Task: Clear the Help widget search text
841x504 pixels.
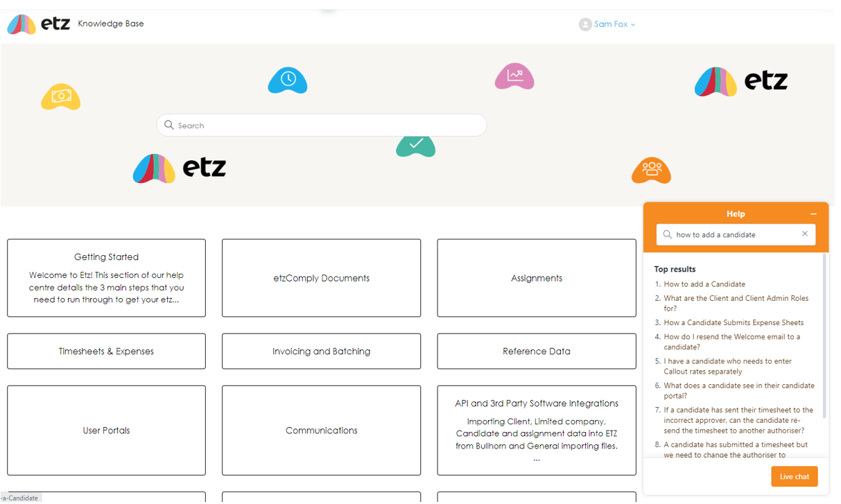Action: tap(805, 234)
